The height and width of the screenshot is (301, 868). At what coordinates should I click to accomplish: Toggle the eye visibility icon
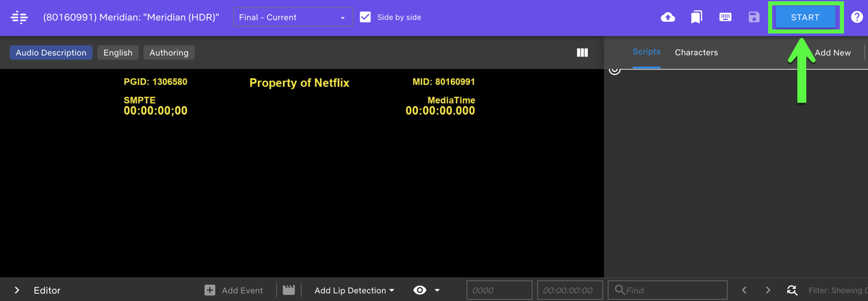click(x=420, y=290)
